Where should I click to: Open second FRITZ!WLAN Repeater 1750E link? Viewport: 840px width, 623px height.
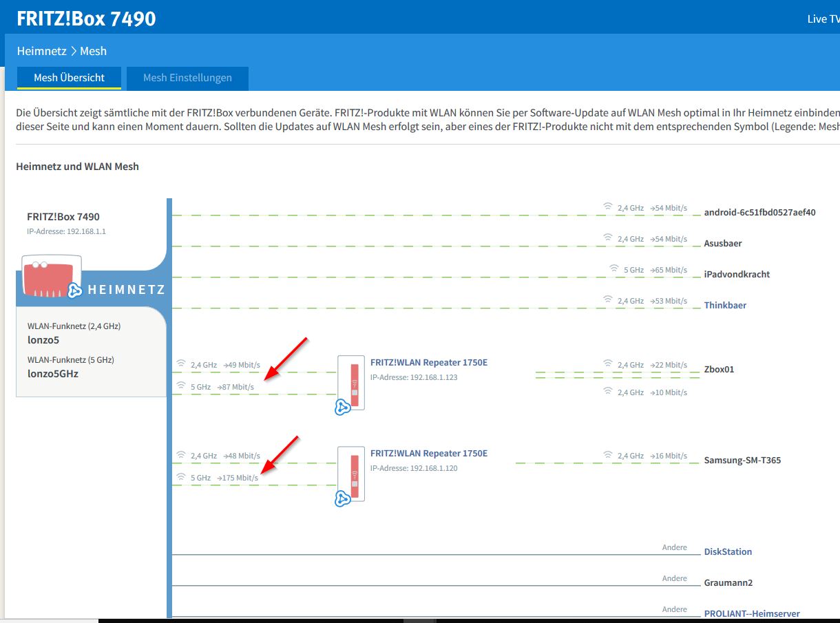click(428, 453)
